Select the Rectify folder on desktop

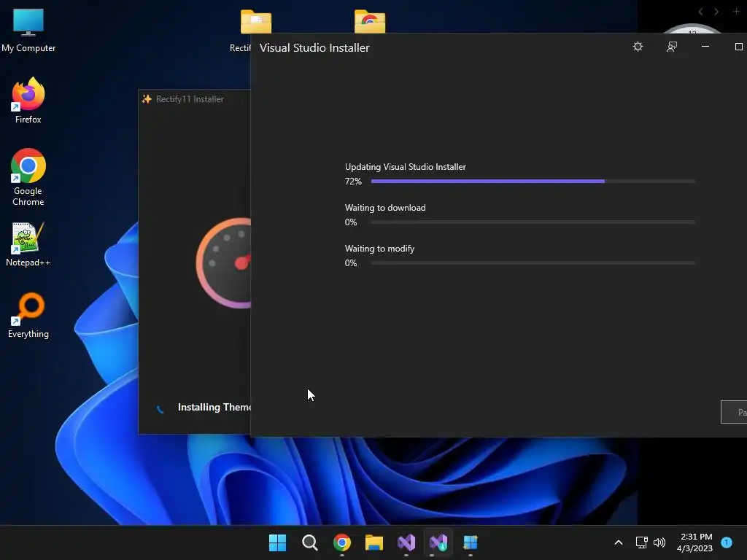(256, 22)
